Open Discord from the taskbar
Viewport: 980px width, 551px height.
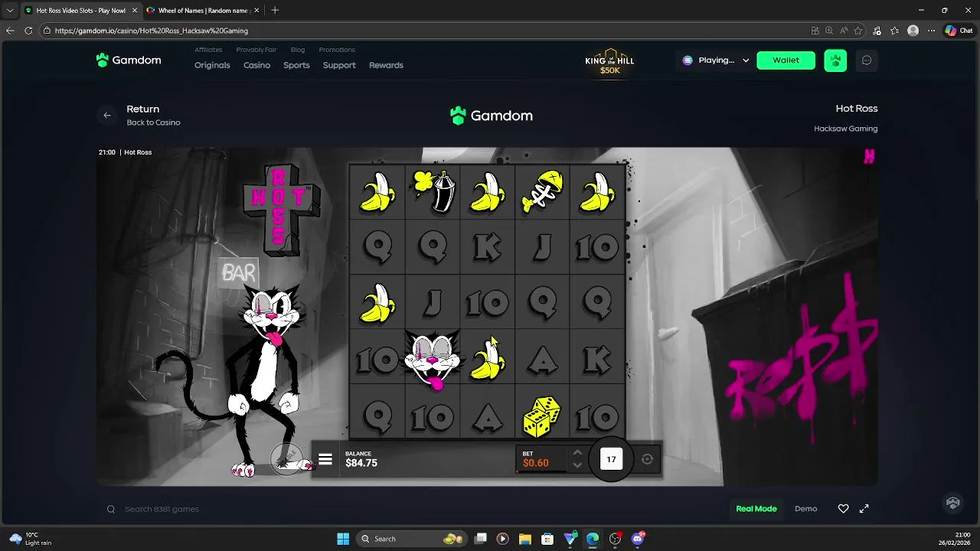[638, 539]
